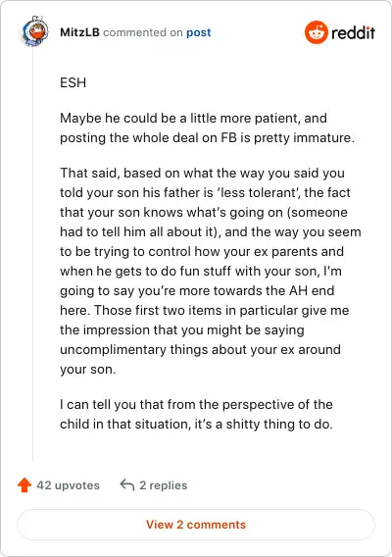Image resolution: width=392 pixels, height=557 pixels.
Task: Click the line ending 'towards the AH end'
Action: 197,290
